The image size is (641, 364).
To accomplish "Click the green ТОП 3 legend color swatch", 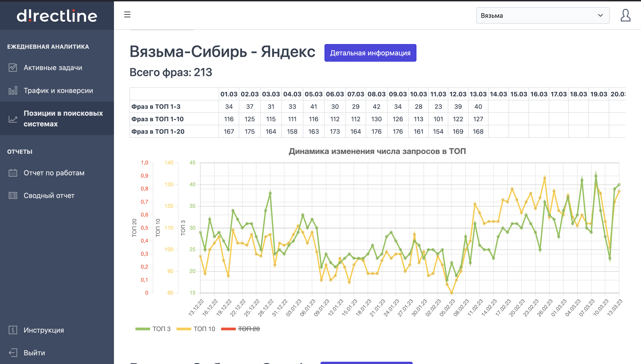I will [142, 329].
